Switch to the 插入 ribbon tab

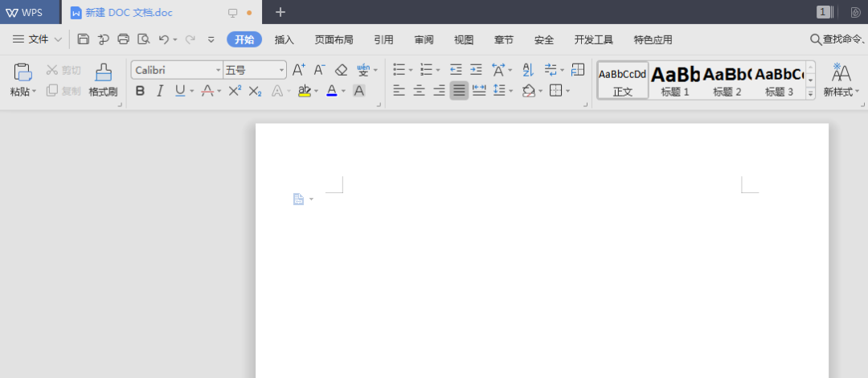tap(285, 39)
